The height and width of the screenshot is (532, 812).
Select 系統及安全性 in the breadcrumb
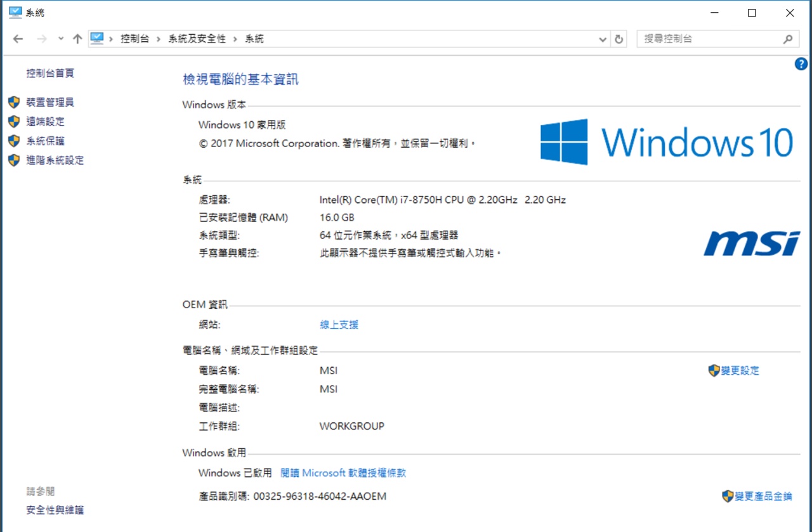pyautogui.click(x=197, y=39)
